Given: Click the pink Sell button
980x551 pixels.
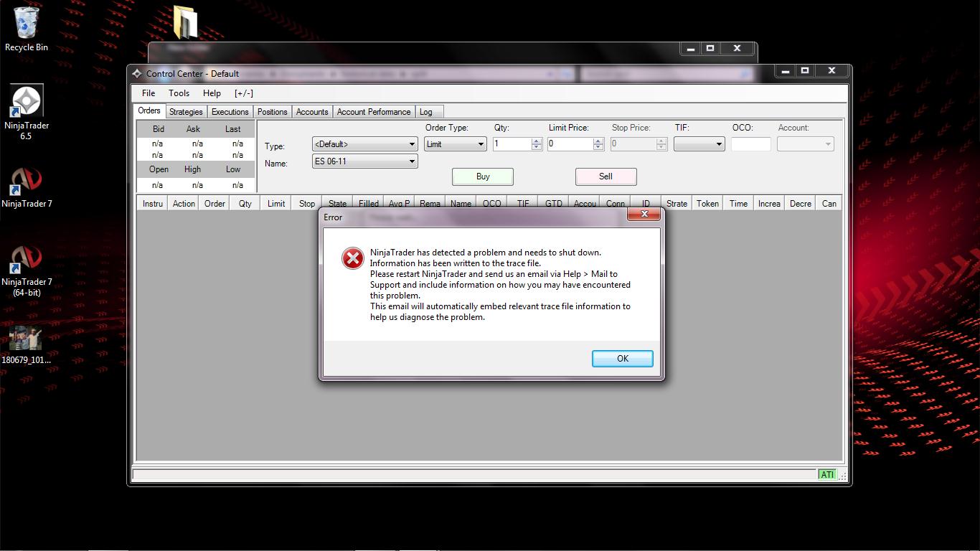Looking at the screenshot, I should pyautogui.click(x=606, y=176).
